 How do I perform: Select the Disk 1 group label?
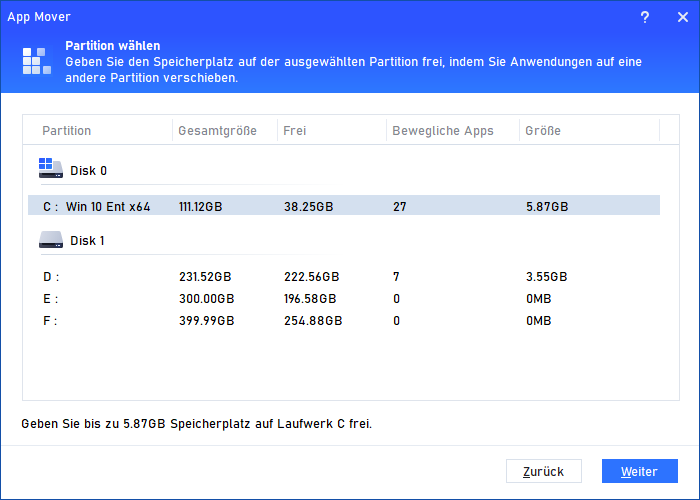pos(89,241)
